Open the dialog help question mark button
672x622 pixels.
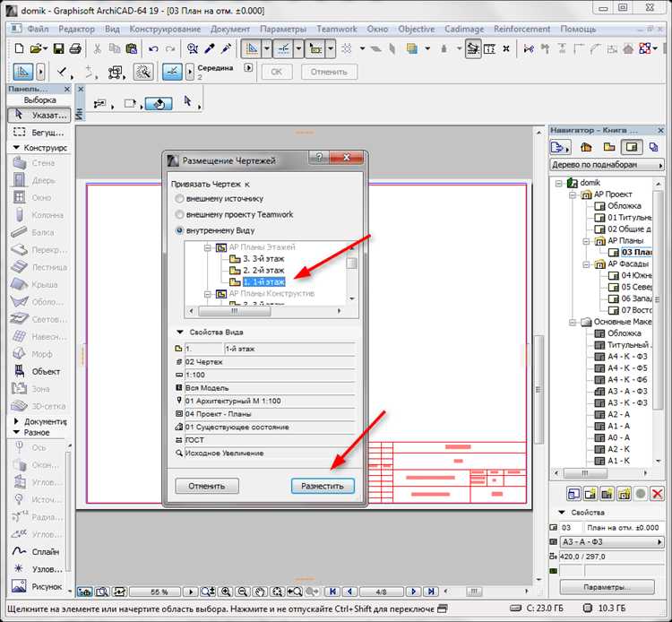click(x=319, y=157)
